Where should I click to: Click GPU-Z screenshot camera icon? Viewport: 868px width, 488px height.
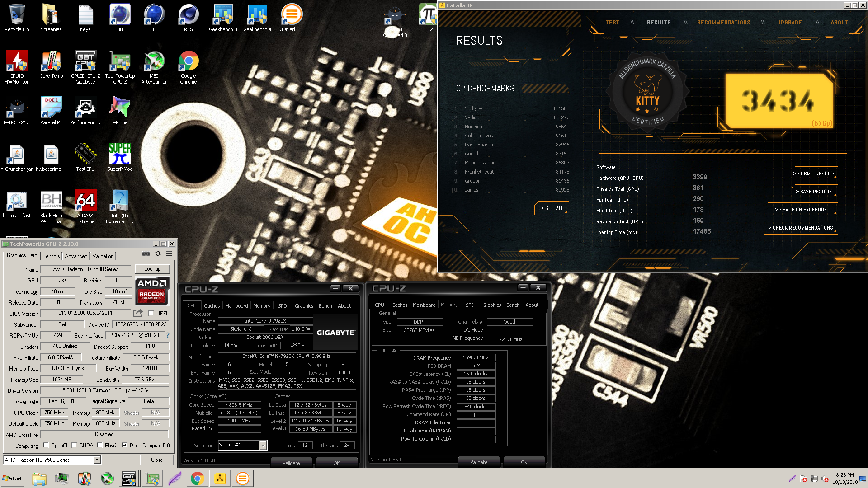click(x=146, y=254)
